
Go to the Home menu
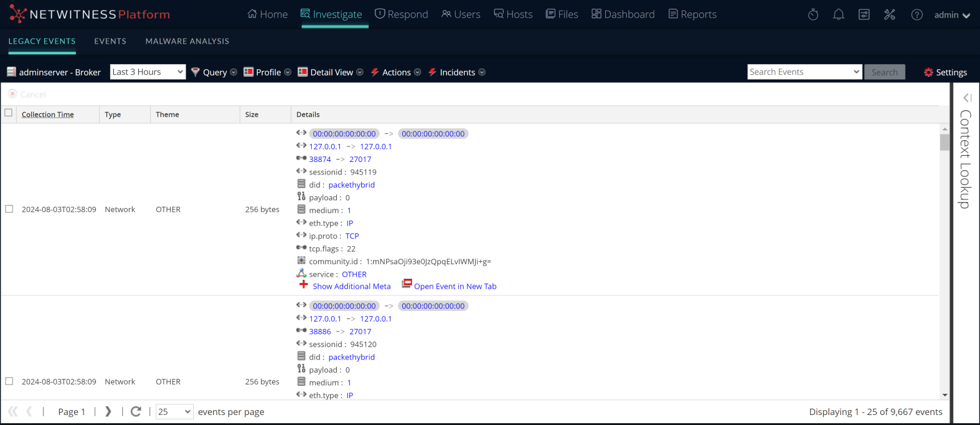pos(268,14)
